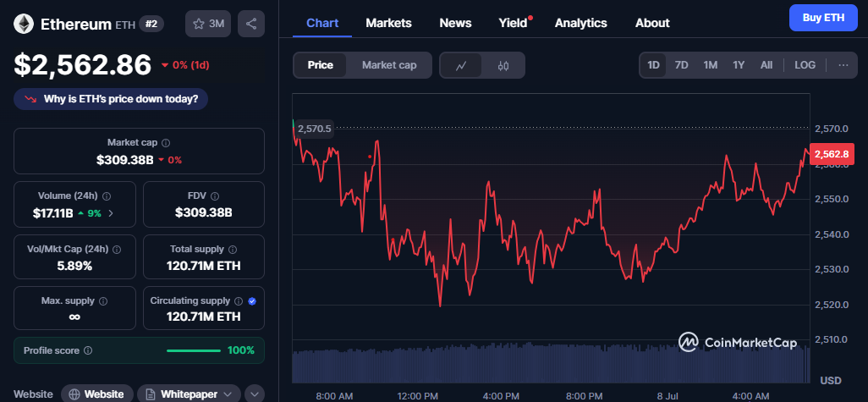Open Profile score info icon

[x=88, y=350]
